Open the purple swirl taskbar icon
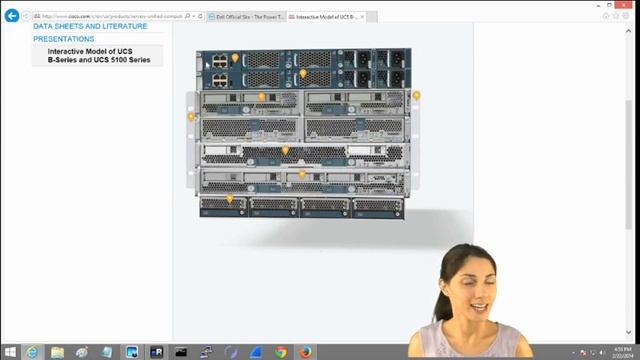640x360 pixels. tap(231, 352)
